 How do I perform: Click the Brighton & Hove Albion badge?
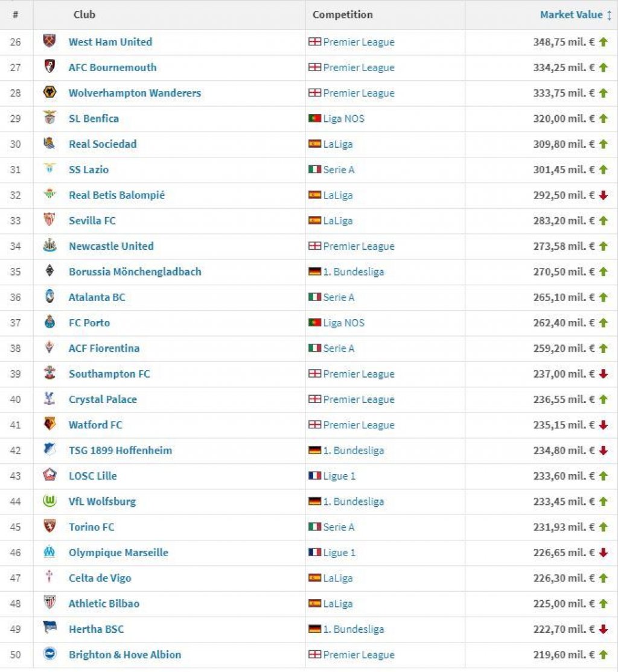tap(49, 653)
